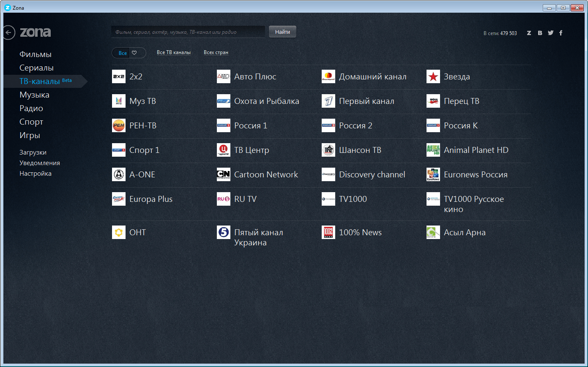Open the Спорт 1 logo
The width and height of the screenshot is (588, 367).
(119, 150)
